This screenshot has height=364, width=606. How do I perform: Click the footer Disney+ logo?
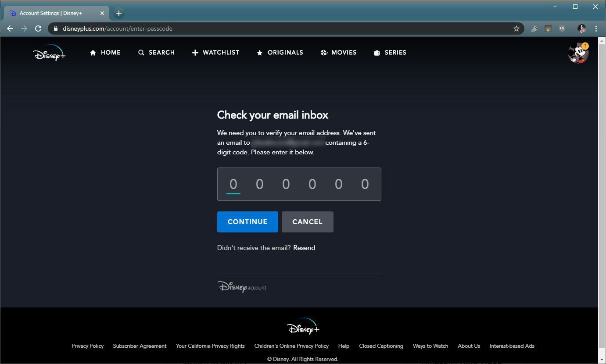303,327
